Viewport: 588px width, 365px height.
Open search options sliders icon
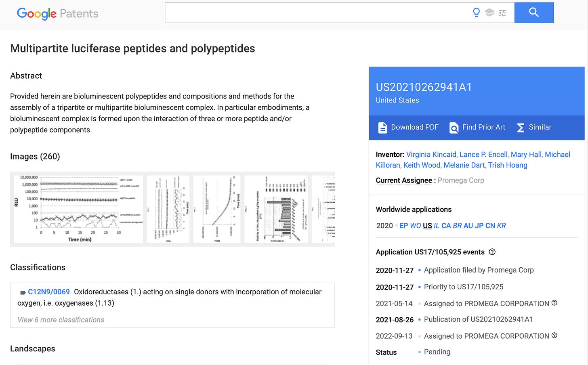[502, 13]
